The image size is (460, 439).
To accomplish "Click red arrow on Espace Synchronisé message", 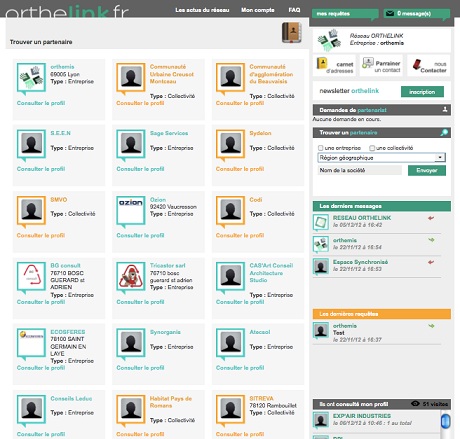I will [431, 262].
